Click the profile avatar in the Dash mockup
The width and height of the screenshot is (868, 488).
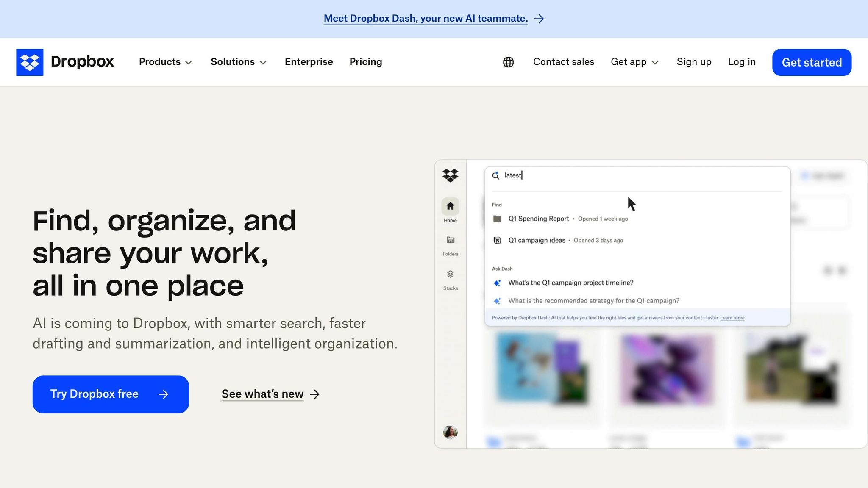[x=451, y=432]
